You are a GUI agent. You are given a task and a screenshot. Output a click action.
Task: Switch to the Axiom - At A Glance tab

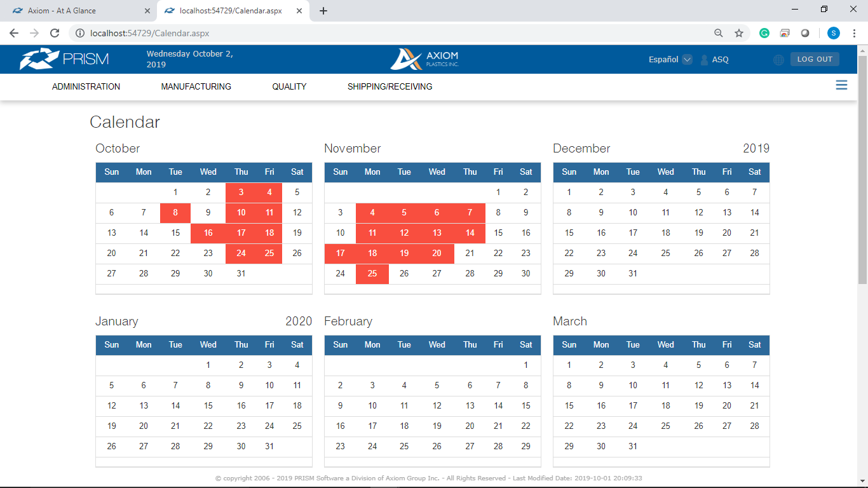[79, 11]
